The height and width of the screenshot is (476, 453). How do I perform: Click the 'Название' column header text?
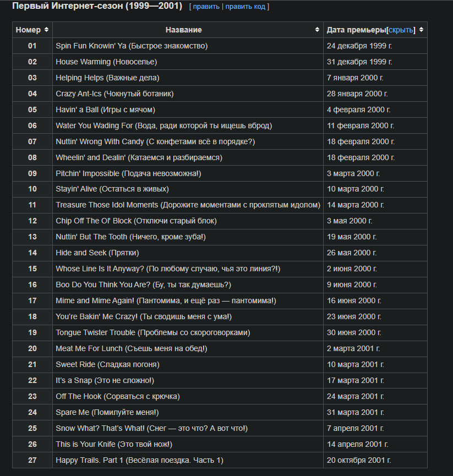(x=184, y=30)
